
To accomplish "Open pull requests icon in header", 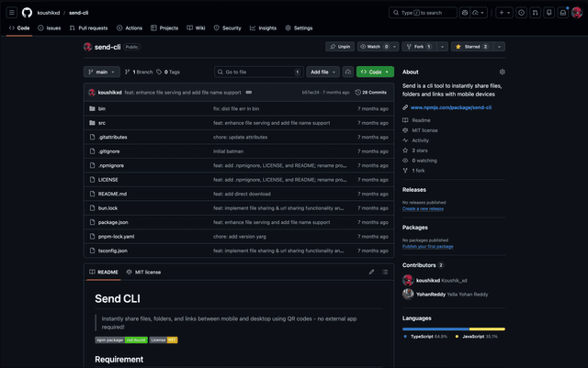I will click(x=535, y=13).
